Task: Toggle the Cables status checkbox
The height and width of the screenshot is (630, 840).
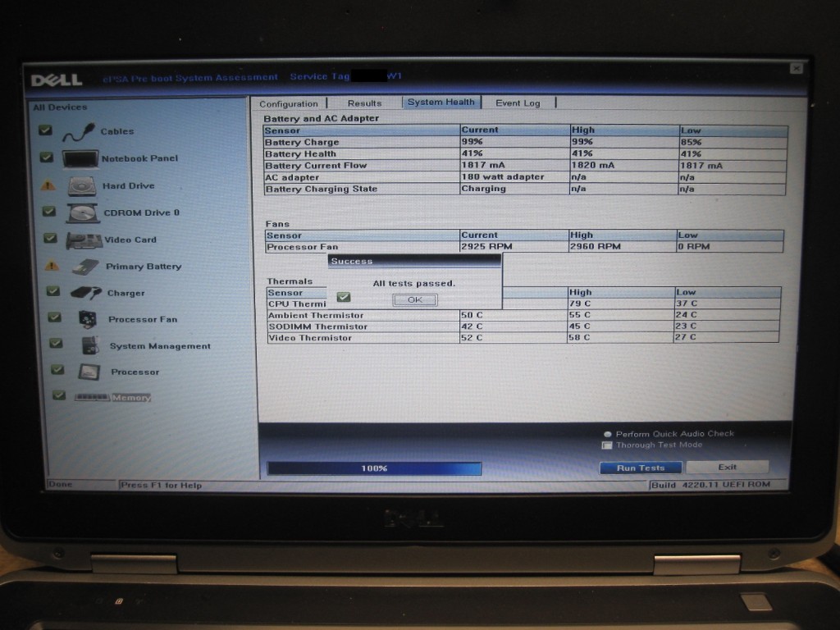Action: [x=46, y=130]
